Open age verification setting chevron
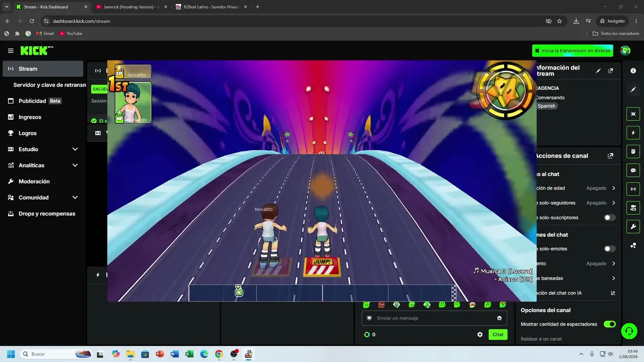The width and height of the screenshot is (644, 362). coord(613,188)
